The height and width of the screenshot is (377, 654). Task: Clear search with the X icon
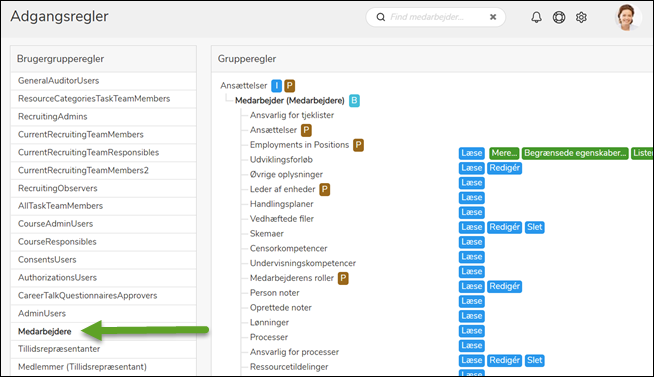pyautogui.click(x=493, y=17)
